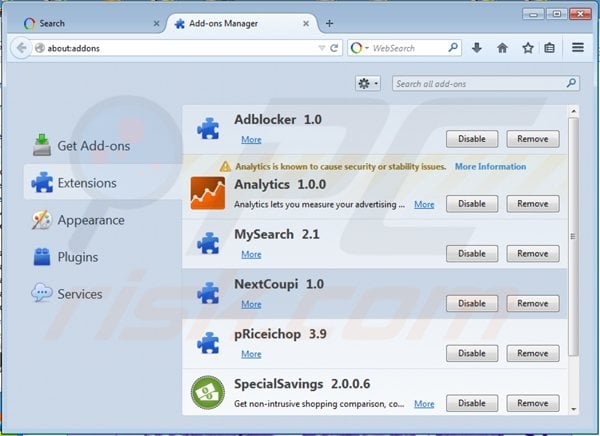Disable the NextCoupi extension
The width and height of the screenshot is (600, 436).
pyautogui.click(x=472, y=303)
